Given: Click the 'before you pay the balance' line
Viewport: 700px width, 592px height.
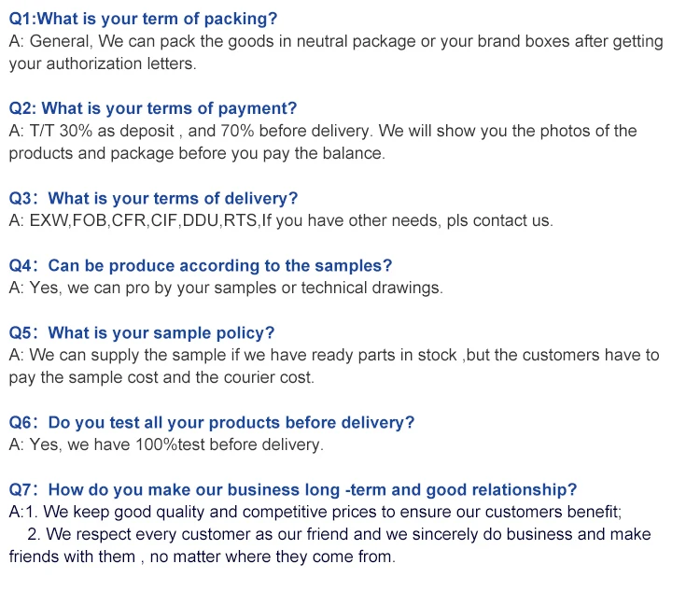Looking at the screenshot, I should pos(197,153).
